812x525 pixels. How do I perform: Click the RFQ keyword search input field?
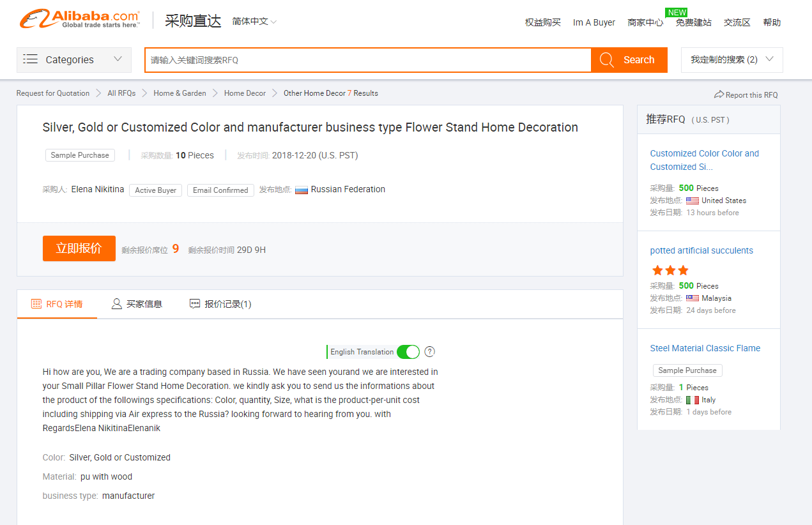[x=367, y=60]
